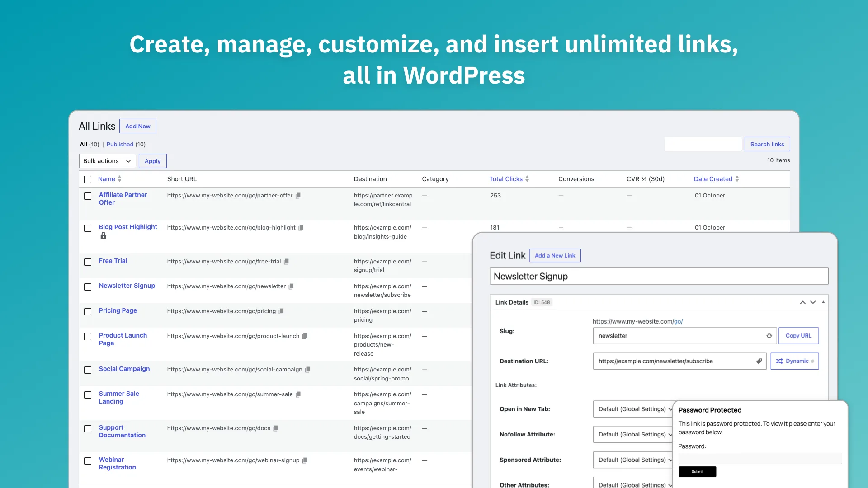Sort by Date Created column

pos(716,179)
